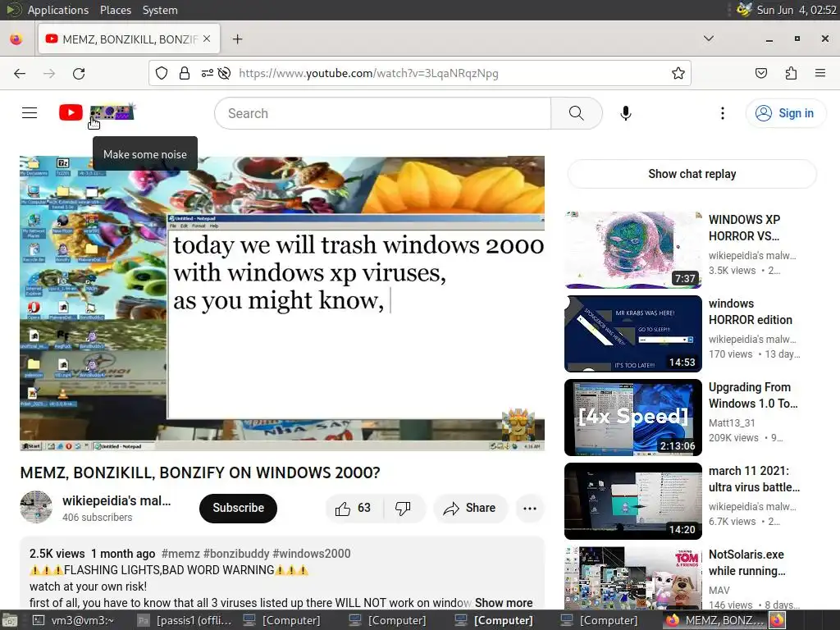
Task: Click the Sign in button
Action: click(x=786, y=113)
